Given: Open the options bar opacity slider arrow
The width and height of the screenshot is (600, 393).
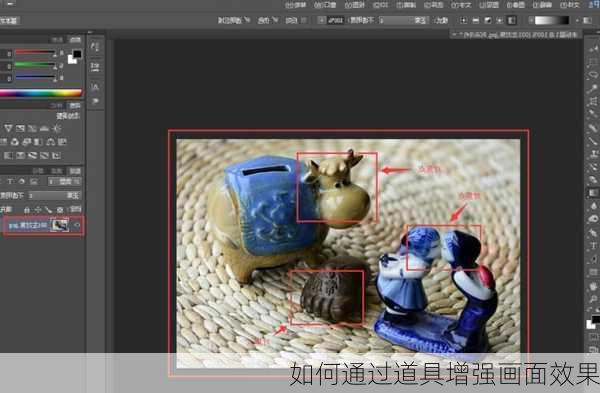Looking at the screenshot, I should click(321, 20).
